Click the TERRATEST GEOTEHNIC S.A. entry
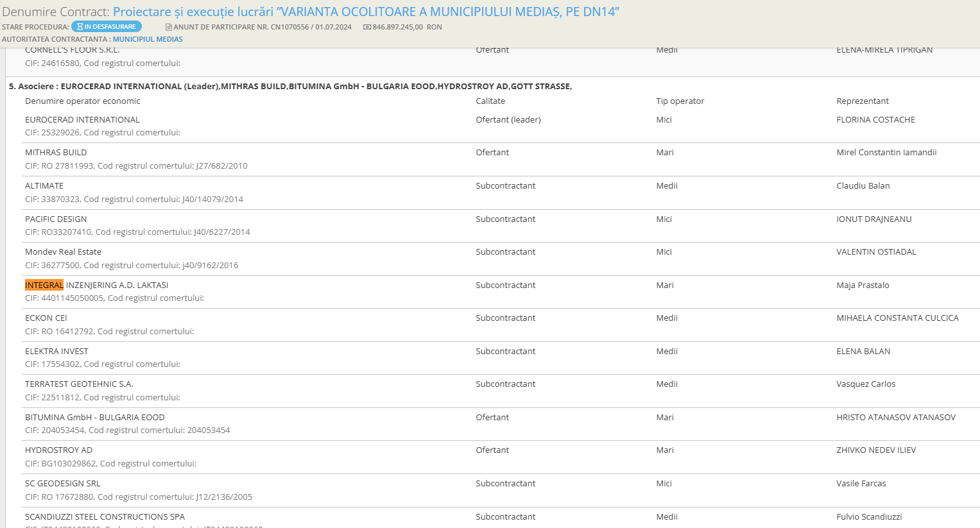This screenshot has height=528, width=980. (x=79, y=384)
